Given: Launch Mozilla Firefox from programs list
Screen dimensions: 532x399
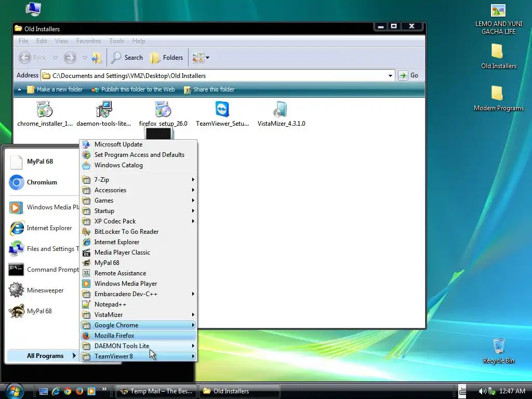Looking at the screenshot, I should pyautogui.click(x=138, y=336).
